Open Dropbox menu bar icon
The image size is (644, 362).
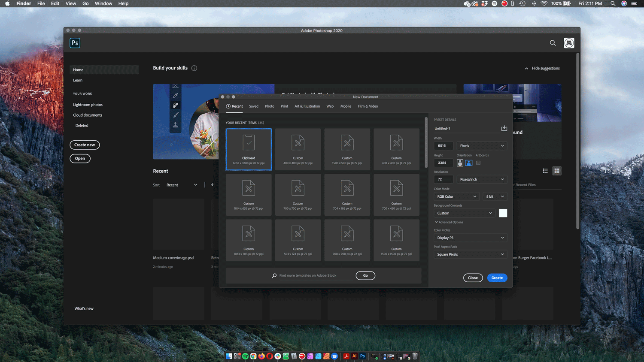click(x=485, y=3)
